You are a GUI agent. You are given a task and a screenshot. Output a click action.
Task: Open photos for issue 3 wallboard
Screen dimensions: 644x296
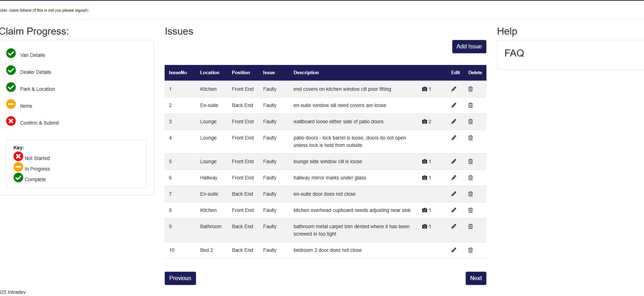click(426, 122)
